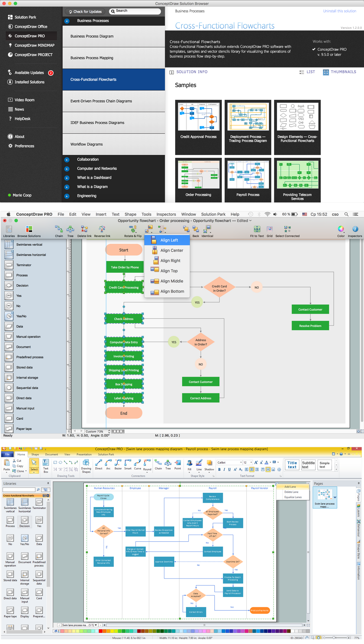The image size is (364, 644).
Task: Open the Rotate & Flip tool
Action: tap(133, 229)
